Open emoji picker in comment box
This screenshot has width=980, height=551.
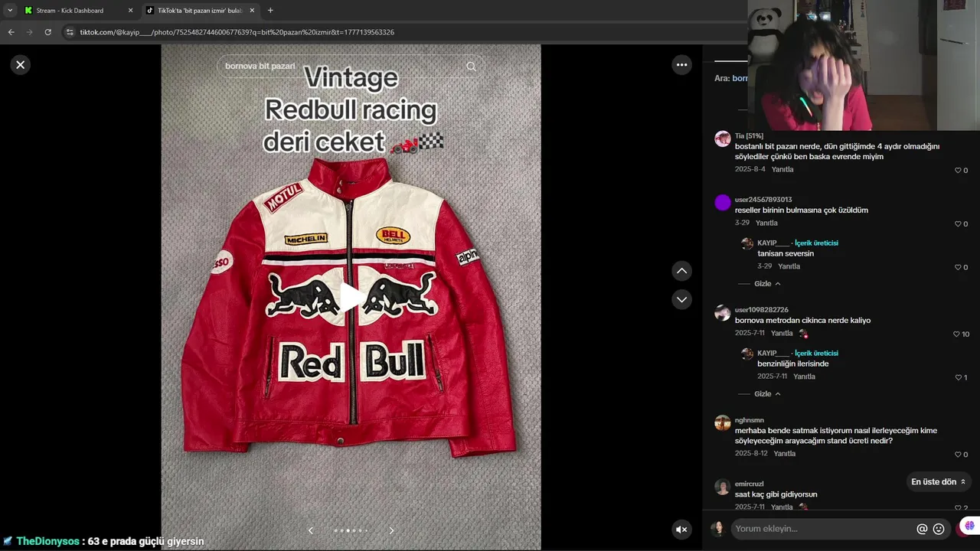pos(939,529)
